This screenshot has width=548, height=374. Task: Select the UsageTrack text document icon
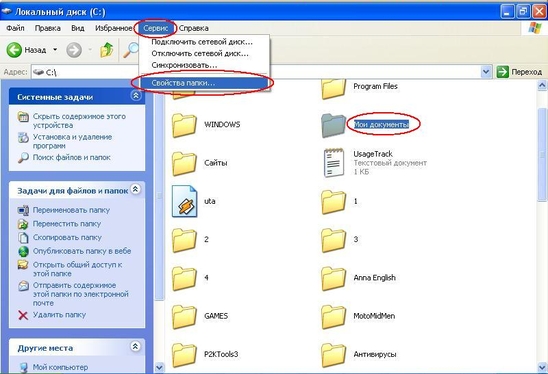(333, 163)
